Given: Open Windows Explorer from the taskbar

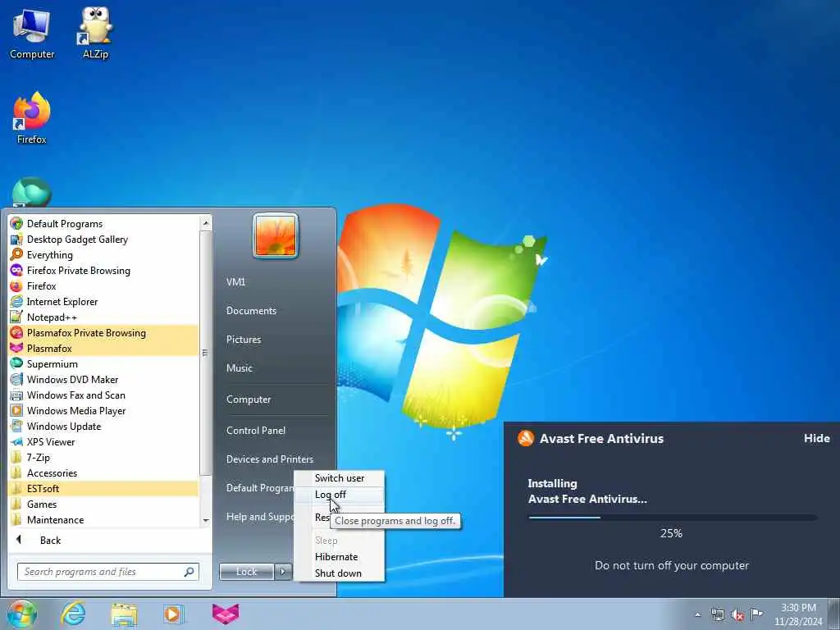Looking at the screenshot, I should click(x=124, y=614).
